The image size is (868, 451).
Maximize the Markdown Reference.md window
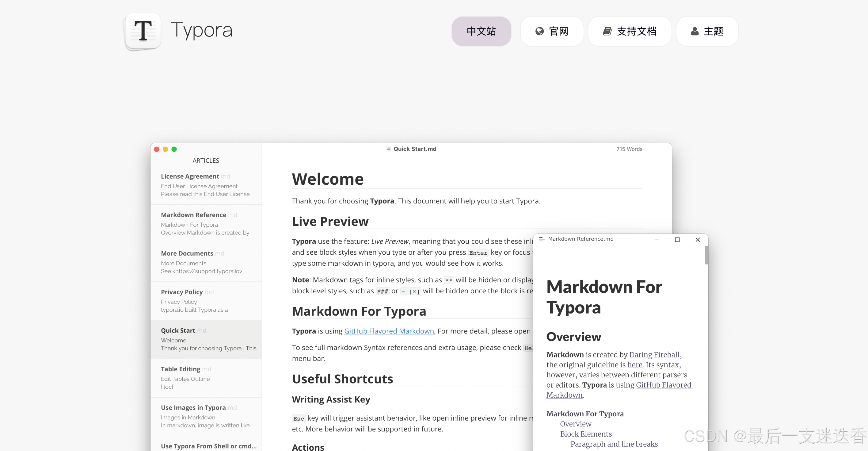(x=677, y=240)
